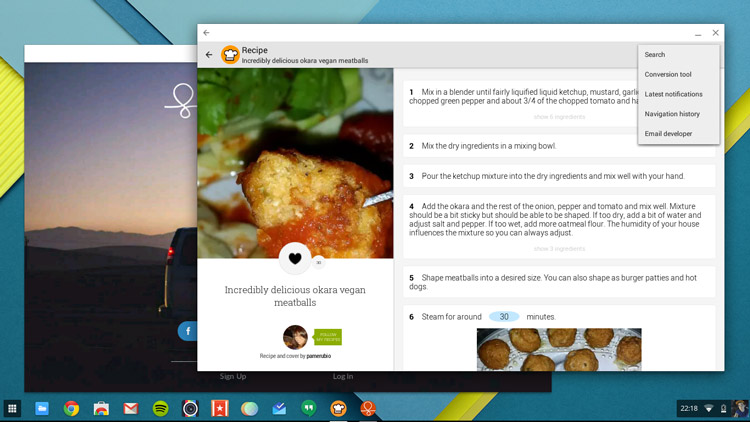This screenshot has width=750, height=422.
Task: Open the app launcher grid
Action: (x=13, y=408)
